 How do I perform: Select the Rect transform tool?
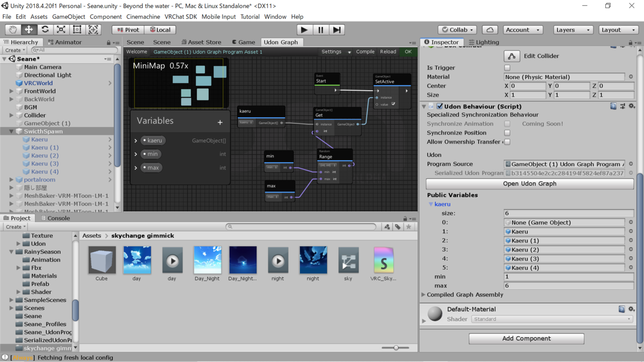77,29
